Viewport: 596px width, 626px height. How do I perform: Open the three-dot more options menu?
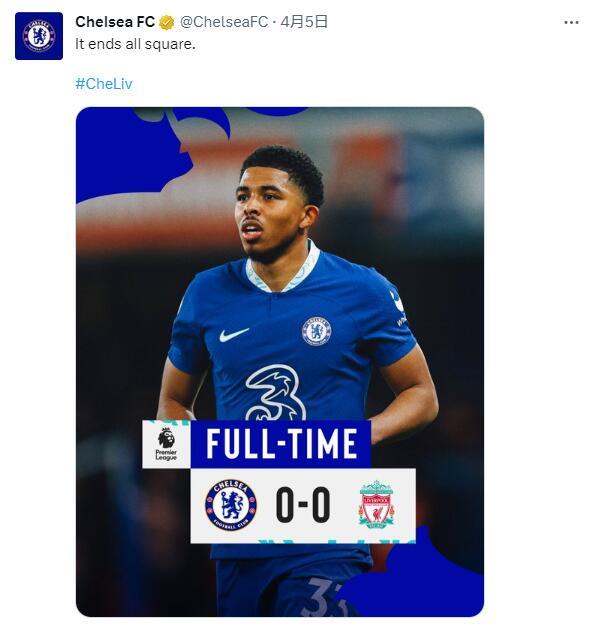[571, 22]
